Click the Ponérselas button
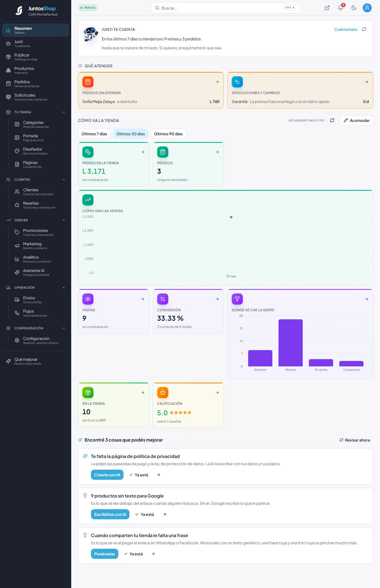The width and height of the screenshot is (380, 588). (x=105, y=554)
